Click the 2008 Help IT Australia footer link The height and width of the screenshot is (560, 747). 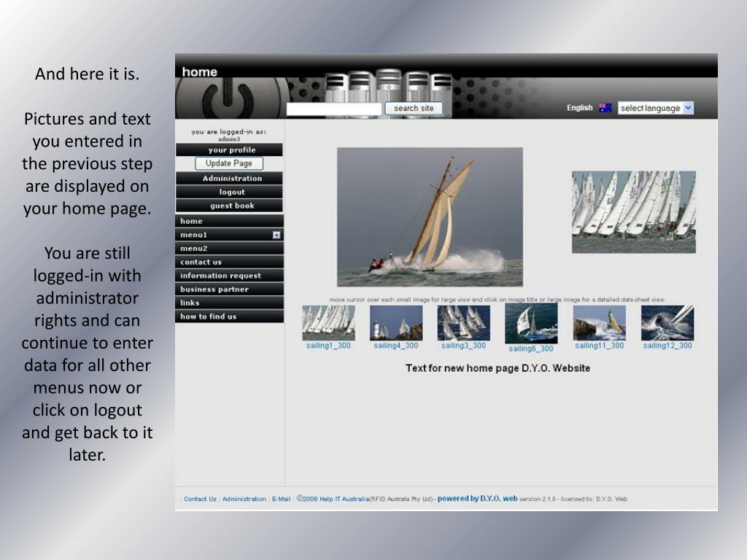333,499
